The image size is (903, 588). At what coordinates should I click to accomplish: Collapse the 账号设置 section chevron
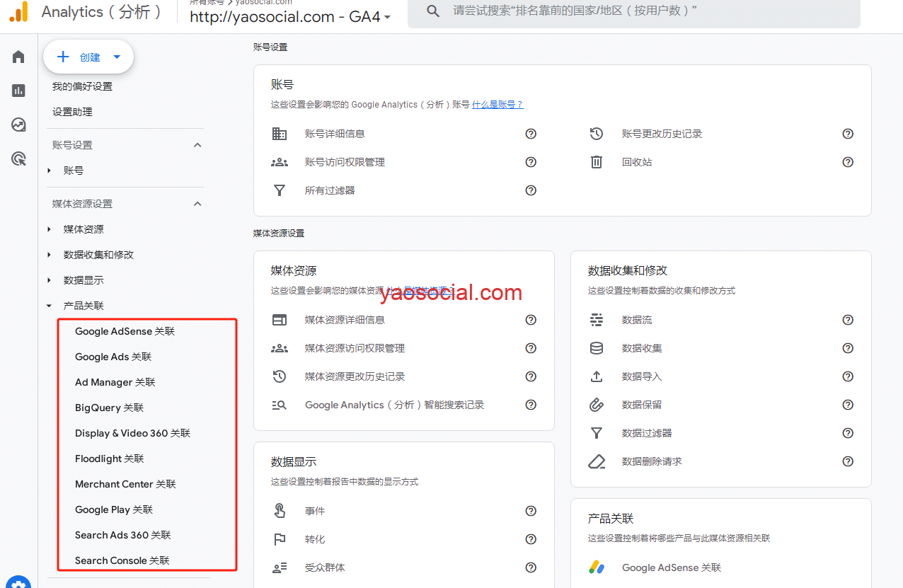[x=198, y=145]
